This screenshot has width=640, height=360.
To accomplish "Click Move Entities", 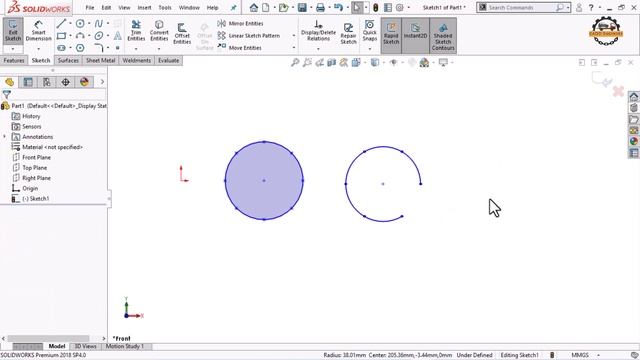I will 240,48.
